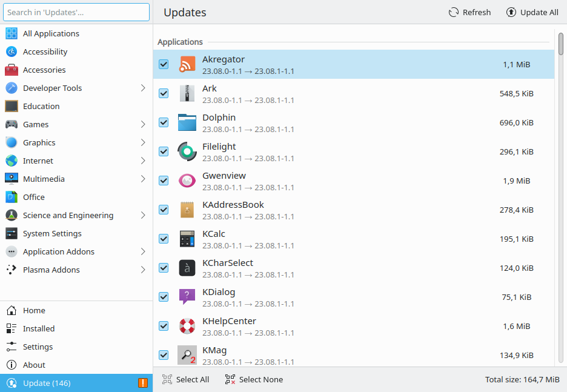567x392 pixels.
Task: Deselect the KDialog update checkbox
Action: point(164,297)
